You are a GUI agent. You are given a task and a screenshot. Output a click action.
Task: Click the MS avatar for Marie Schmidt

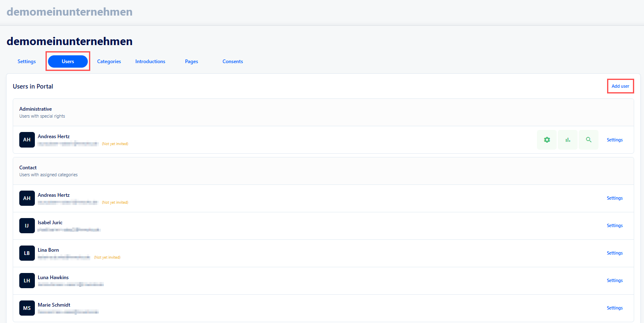[27, 308]
